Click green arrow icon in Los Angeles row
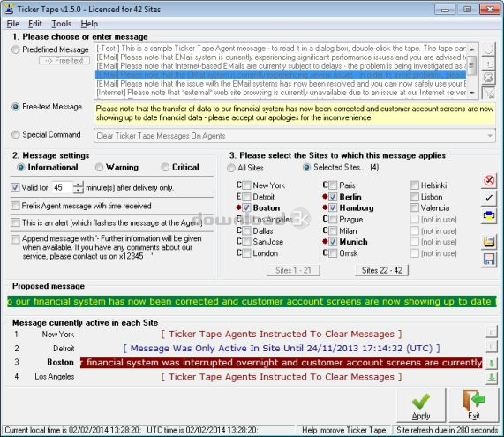 [491, 378]
